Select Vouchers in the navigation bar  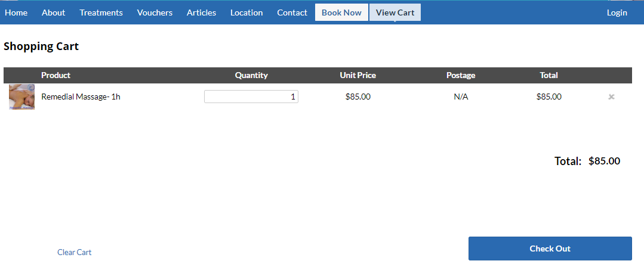pos(155,13)
